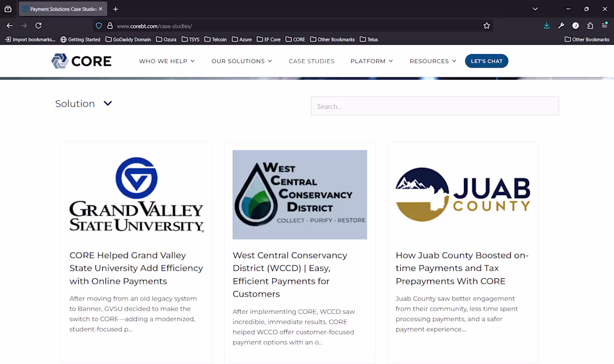Open TSYS bookmark folder

point(190,40)
